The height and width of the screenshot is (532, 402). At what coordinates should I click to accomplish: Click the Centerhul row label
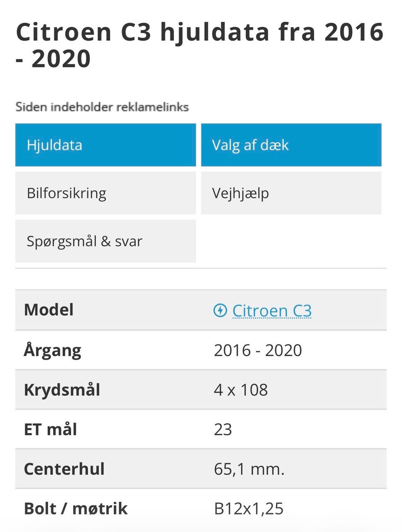(64, 469)
